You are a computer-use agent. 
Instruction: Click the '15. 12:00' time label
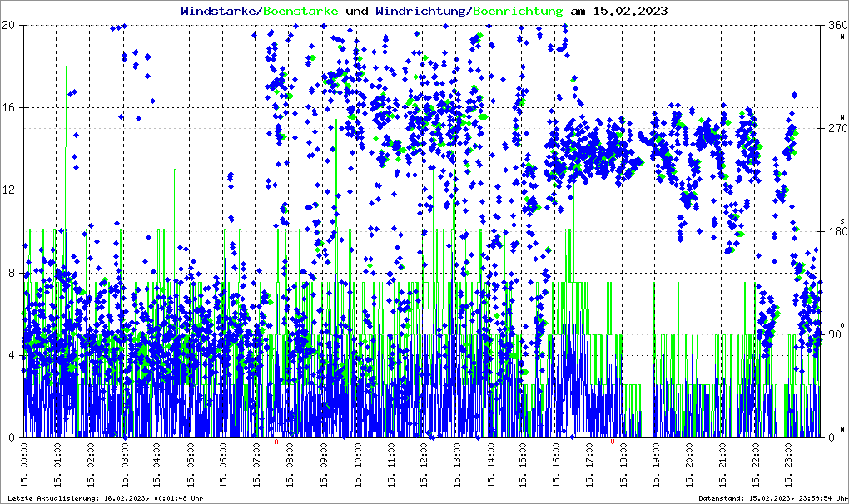[424, 466]
